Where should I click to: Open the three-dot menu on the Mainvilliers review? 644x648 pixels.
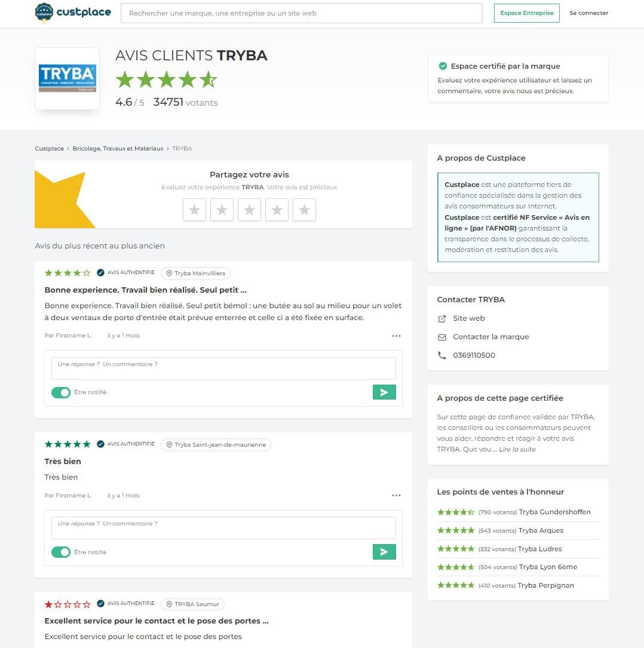tap(396, 336)
